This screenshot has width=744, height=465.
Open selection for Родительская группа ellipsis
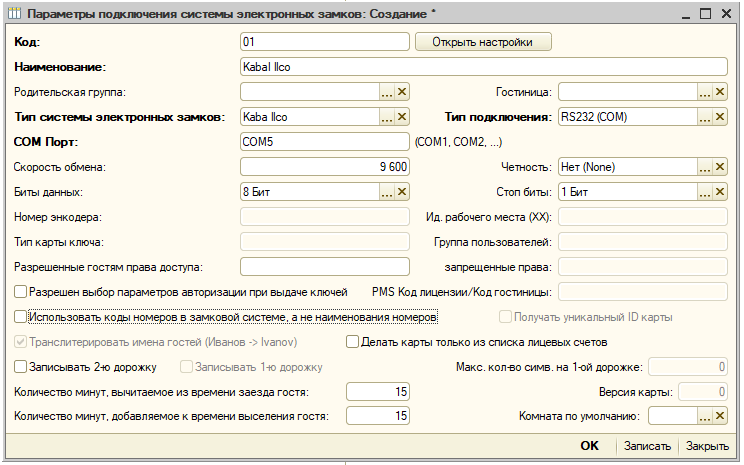(387, 92)
